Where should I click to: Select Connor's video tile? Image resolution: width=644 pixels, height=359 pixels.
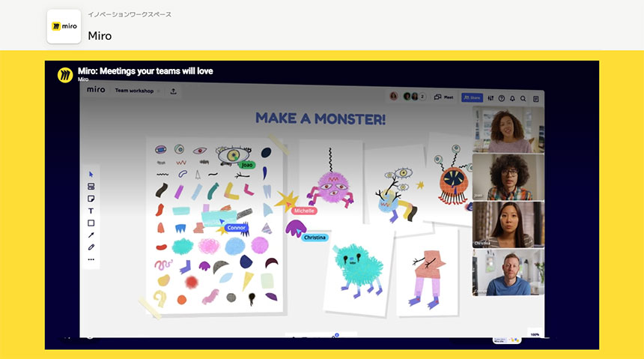click(508, 272)
